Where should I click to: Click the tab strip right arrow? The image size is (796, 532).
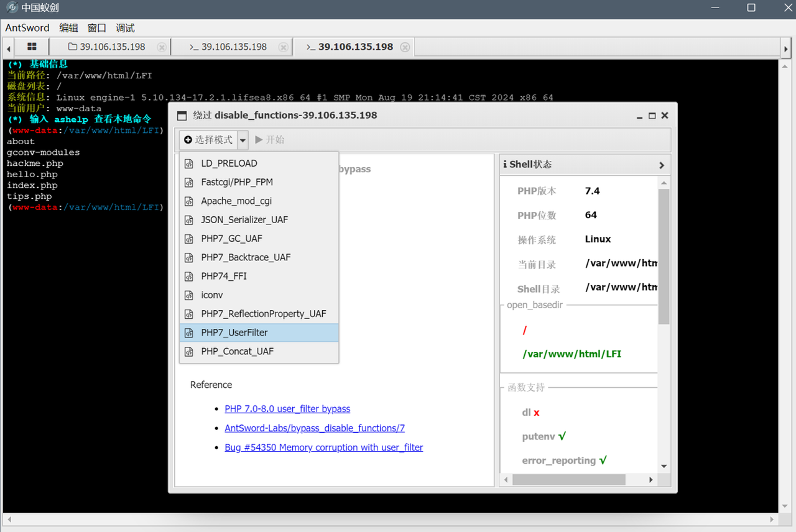(785, 47)
